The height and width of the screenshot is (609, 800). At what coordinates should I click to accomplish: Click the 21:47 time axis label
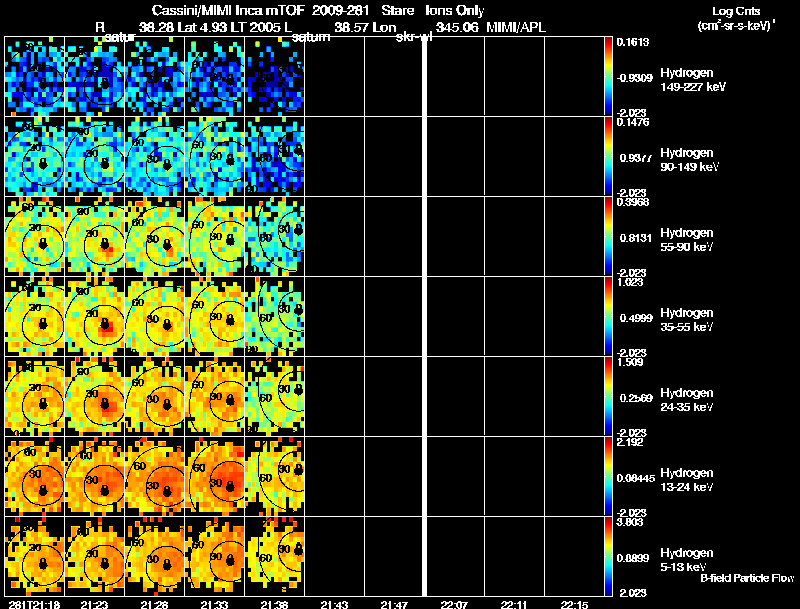(x=394, y=605)
